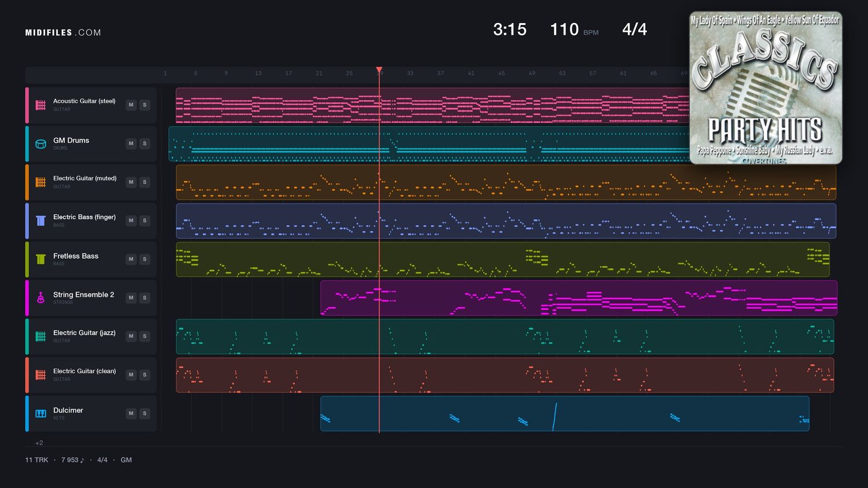Expand the +2 hidden tracks indicator

click(x=39, y=443)
